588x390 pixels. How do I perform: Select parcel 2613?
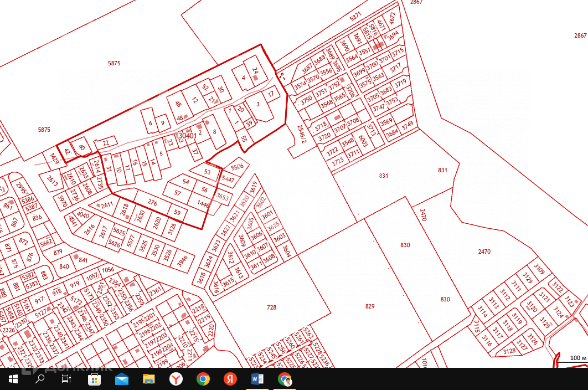(x=52, y=181)
